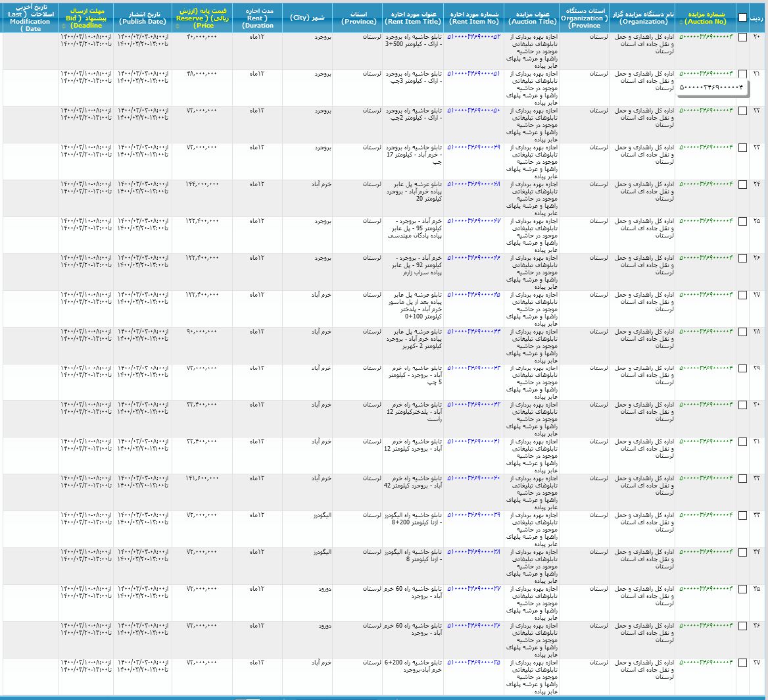Click the Rent Item No column header

pyautogui.click(x=474, y=18)
